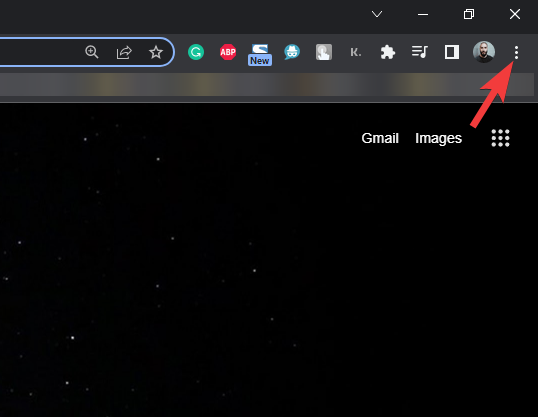Open the Chrome profile avatar
Screen dimensions: 538x417
484,52
